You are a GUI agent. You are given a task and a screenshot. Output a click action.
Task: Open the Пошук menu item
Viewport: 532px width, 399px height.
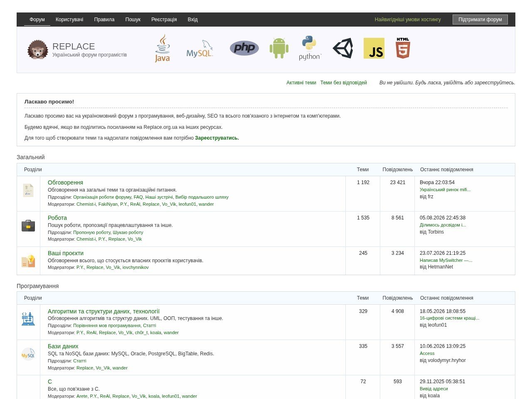[x=133, y=20]
